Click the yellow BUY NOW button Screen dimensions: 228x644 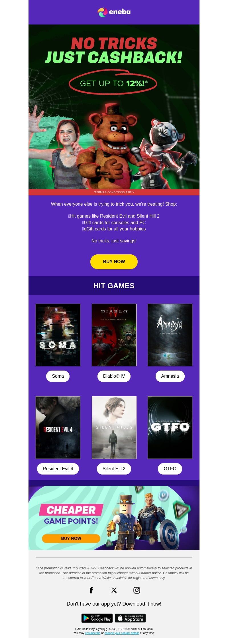point(114,262)
